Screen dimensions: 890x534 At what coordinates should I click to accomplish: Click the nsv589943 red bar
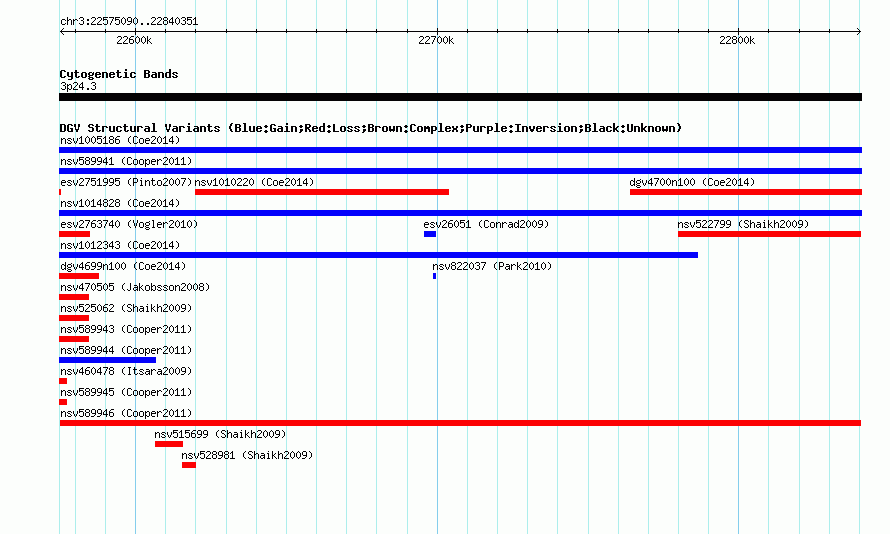[74, 339]
